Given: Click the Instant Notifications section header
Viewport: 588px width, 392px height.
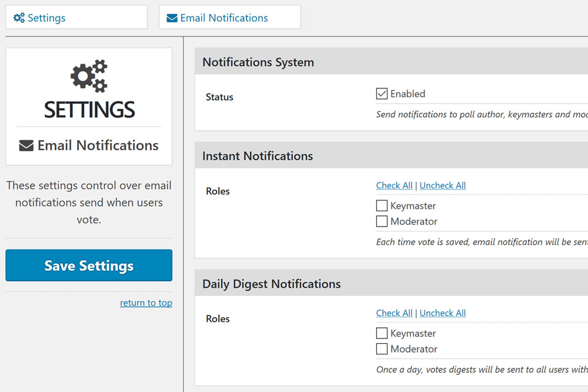Looking at the screenshot, I should (258, 156).
